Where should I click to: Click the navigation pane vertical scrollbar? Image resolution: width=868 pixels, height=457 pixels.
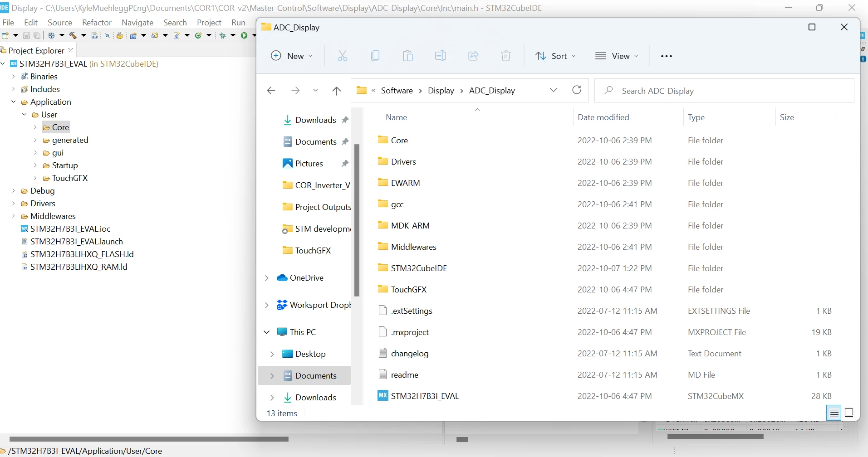[357, 220]
